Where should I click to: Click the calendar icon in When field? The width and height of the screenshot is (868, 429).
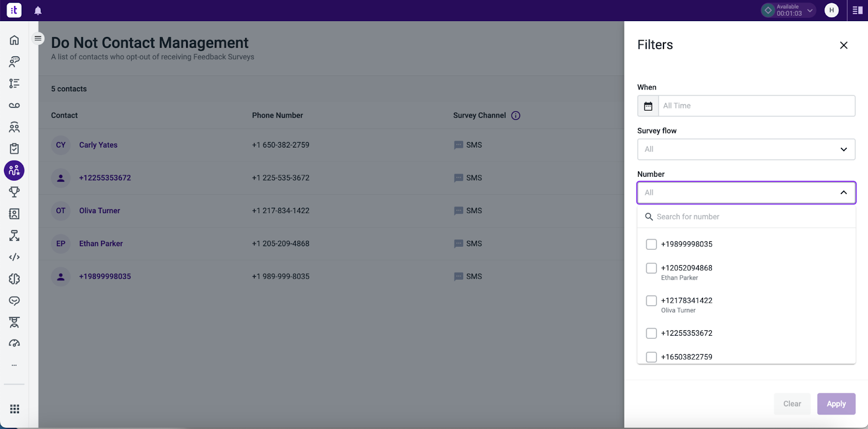click(x=648, y=106)
